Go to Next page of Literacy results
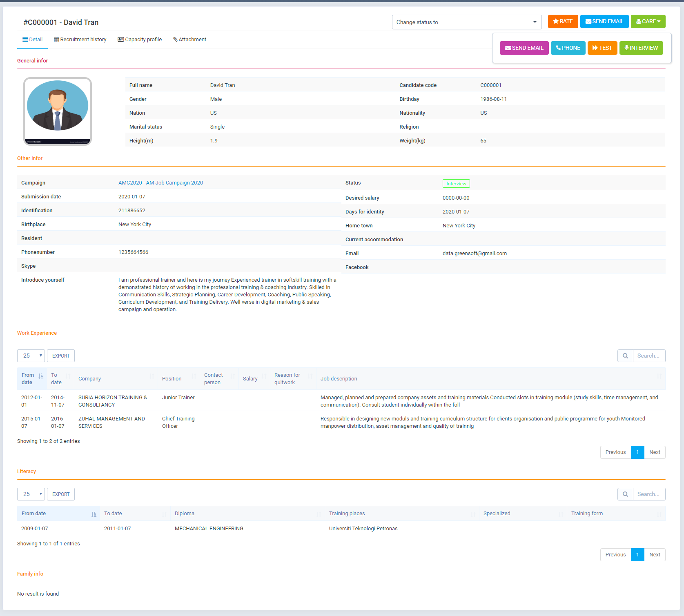684x616 pixels. [654, 554]
